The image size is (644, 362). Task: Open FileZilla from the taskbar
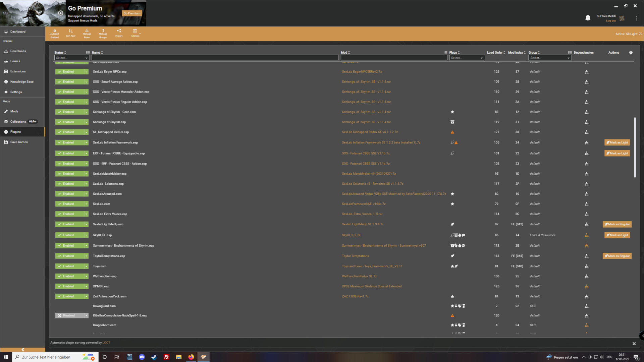pos(166,357)
